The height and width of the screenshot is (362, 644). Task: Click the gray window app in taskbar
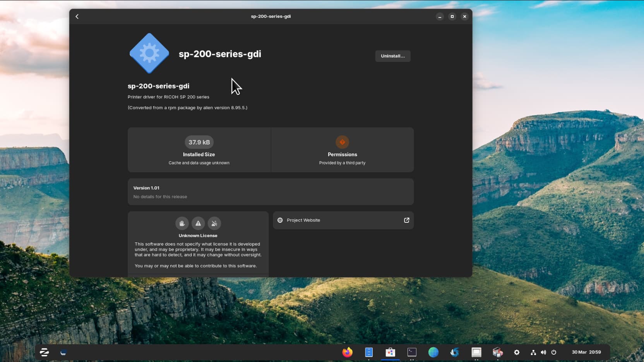(476, 352)
